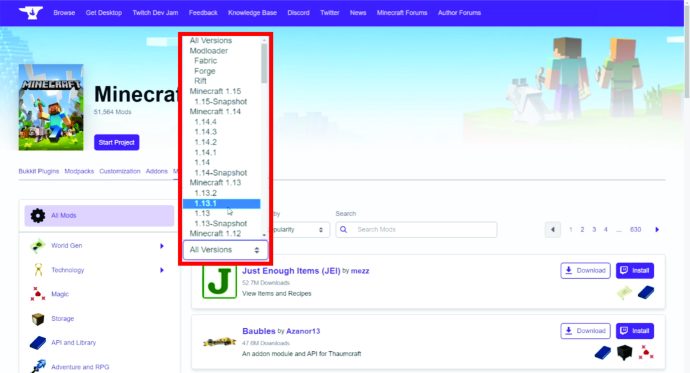Go to page 4
This screenshot has height=373, width=690.
(606, 230)
